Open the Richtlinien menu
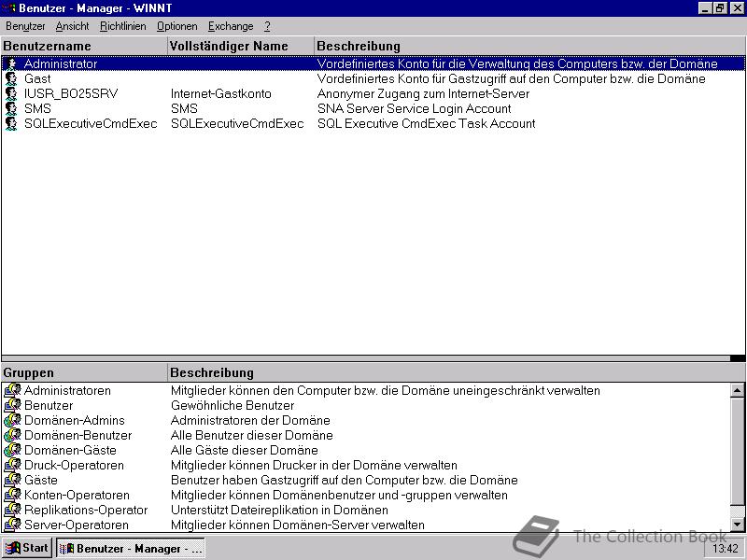Image resolution: width=747 pixels, height=560 pixels. [123, 26]
